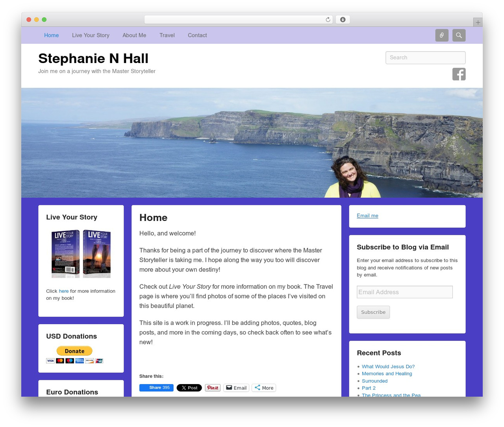Screen dimensions: 504x427
Task: Click the 'Live Your Story' sidebar widget heading
Action: (x=72, y=217)
